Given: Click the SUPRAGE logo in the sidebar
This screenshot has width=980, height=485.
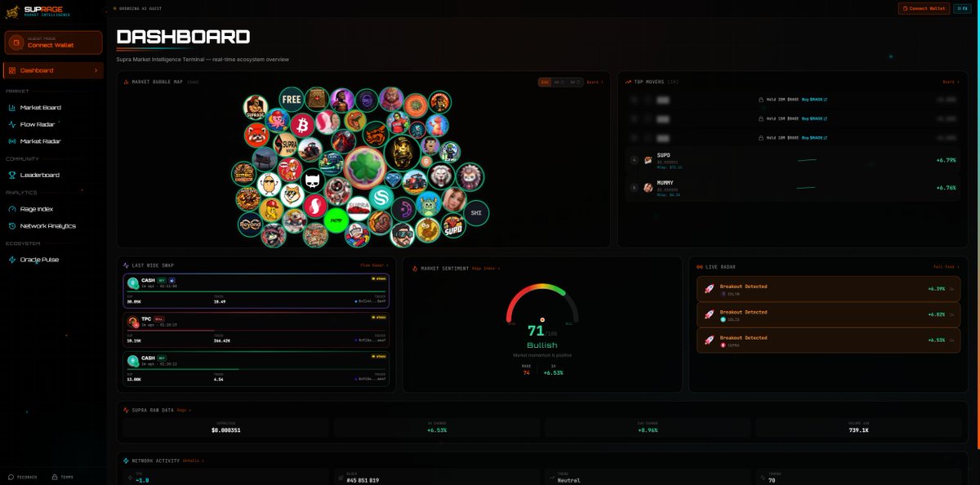Looking at the screenshot, I should click(39, 11).
